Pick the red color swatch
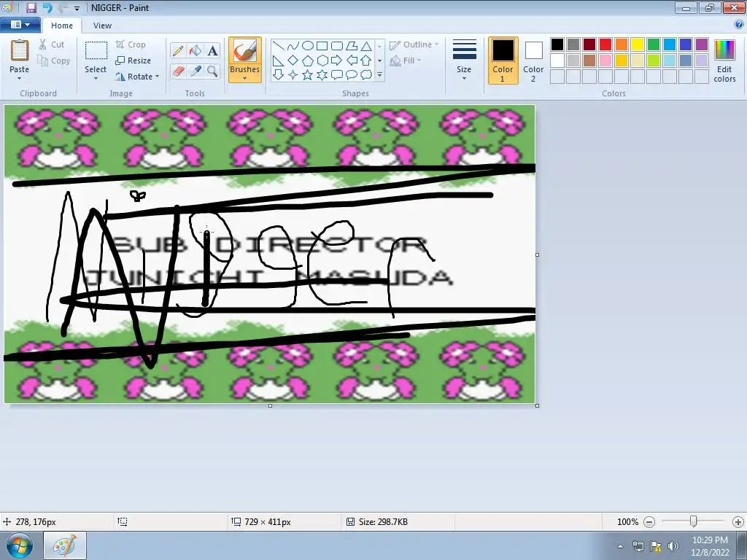Viewport: 747px width, 560px height. (605, 44)
